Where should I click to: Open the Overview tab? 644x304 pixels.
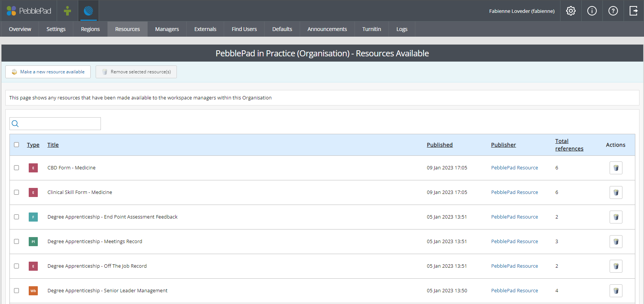pos(20,29)
